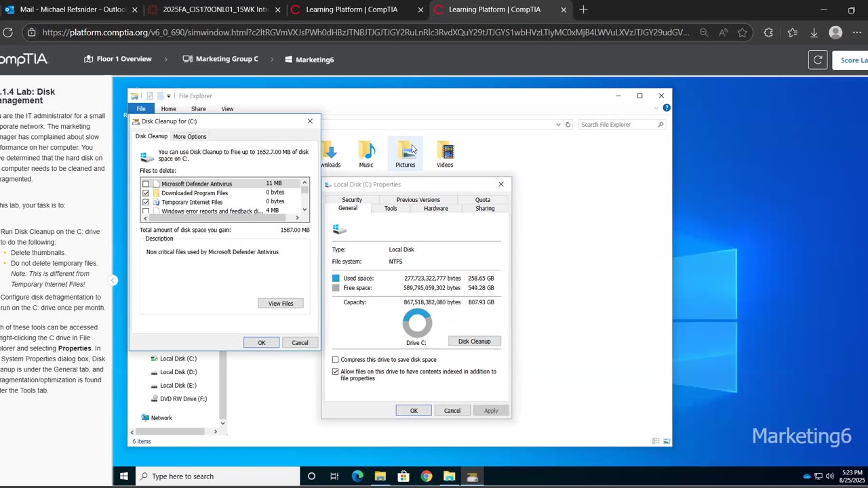Click the browser profile avatar icon
Image resolution: width=868 pixels, height=488 pixels.
tap(835, 33)
